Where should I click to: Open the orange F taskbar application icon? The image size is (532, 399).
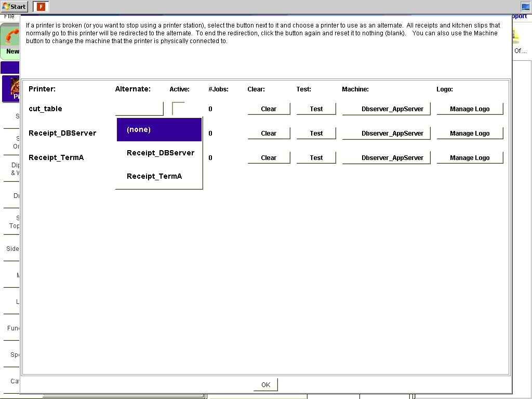coord(41,7)
